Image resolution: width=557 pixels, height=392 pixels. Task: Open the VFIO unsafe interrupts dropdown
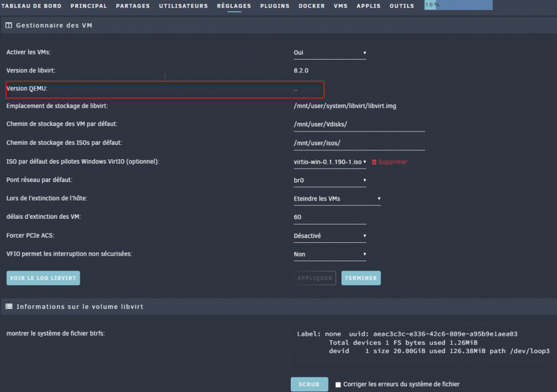pos(330,254)
